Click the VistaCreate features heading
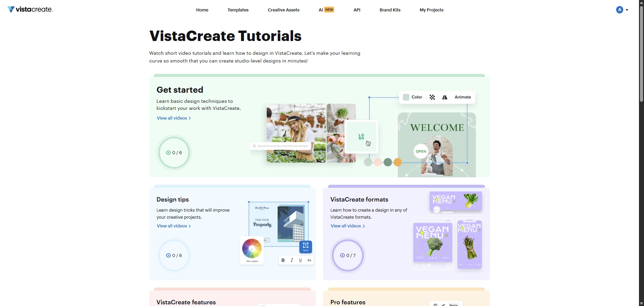 point(186,302)
